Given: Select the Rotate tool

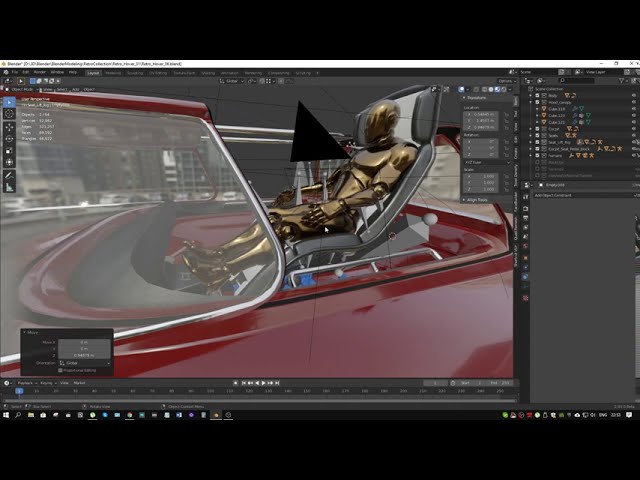Looking at the screenshot, I should (x=9, y=139).
